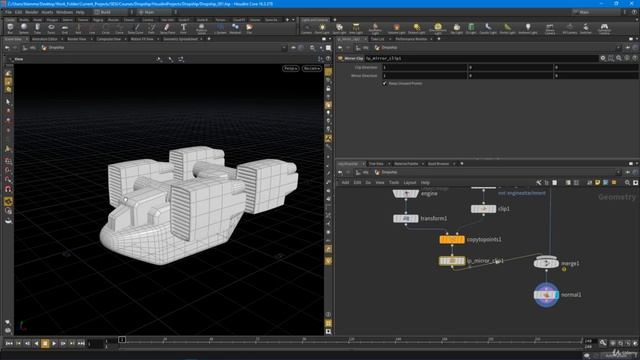Add an Area Light from shelf
640x360 pixels.
tap(356, 29)
